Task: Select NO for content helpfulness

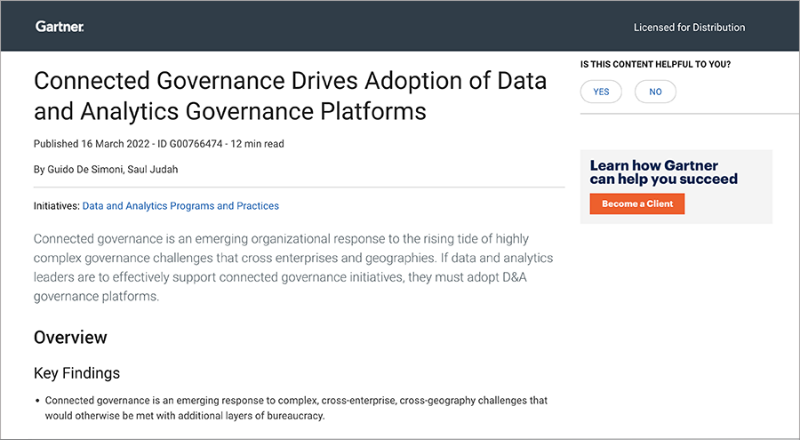Action: pyautogui.click(x=655, y=92)
